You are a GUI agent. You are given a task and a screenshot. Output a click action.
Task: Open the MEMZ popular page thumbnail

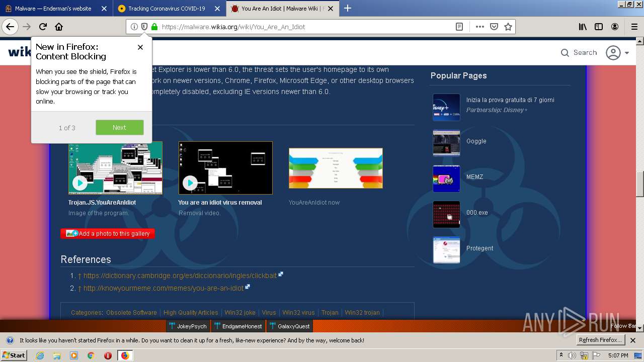pos(446,178)
